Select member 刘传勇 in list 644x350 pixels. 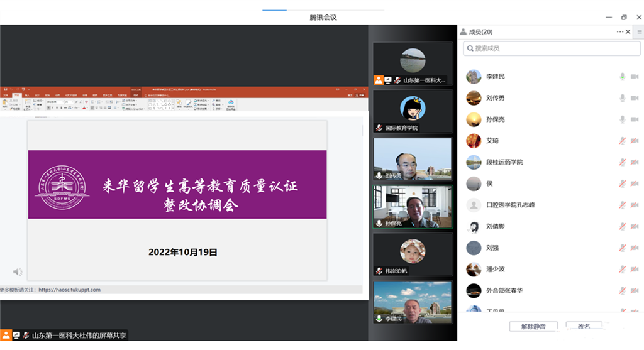click(x=552, y=97)
